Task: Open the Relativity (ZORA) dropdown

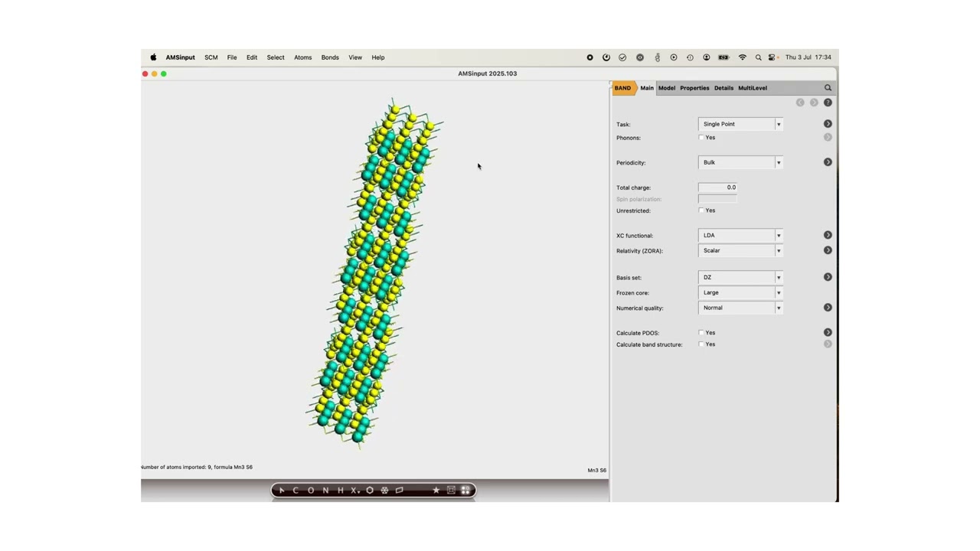Action: [740, 250]
